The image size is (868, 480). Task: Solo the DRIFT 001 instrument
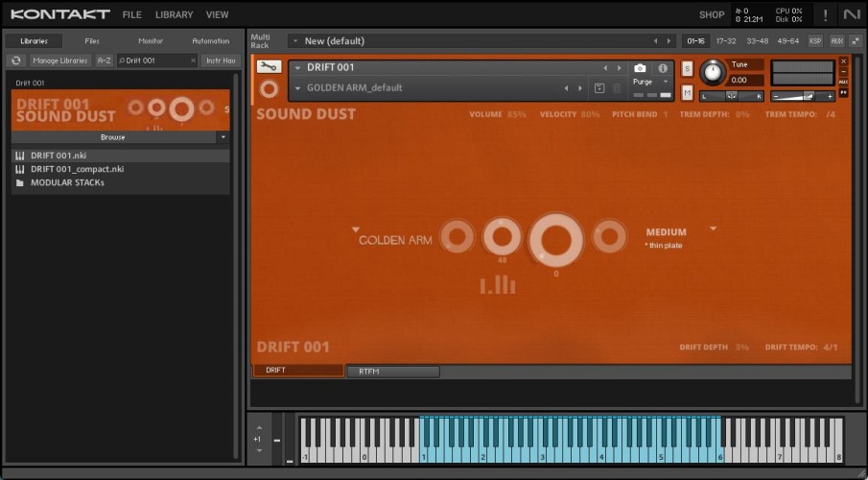[x=687, y=68]
